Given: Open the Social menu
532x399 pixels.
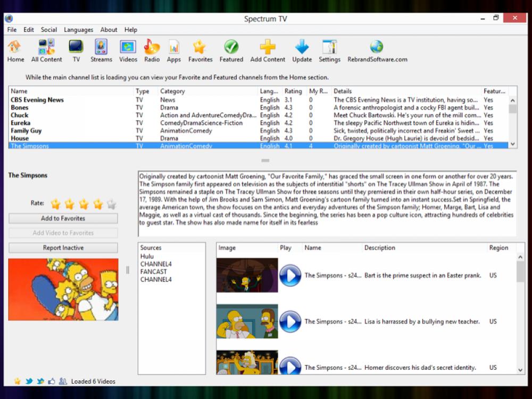Looking at the screenshot, I should point(48,30).
